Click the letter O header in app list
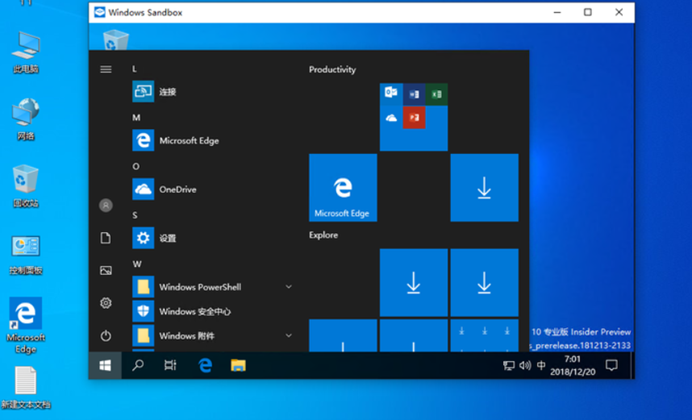Screen dimensions: 692x420 click(136, 166)
